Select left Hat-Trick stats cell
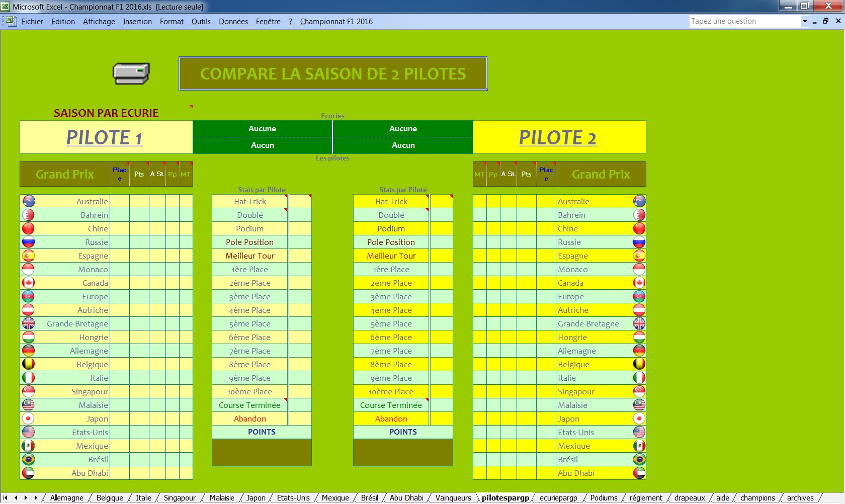Screen dimensions: 845x504 pos(250,201)
